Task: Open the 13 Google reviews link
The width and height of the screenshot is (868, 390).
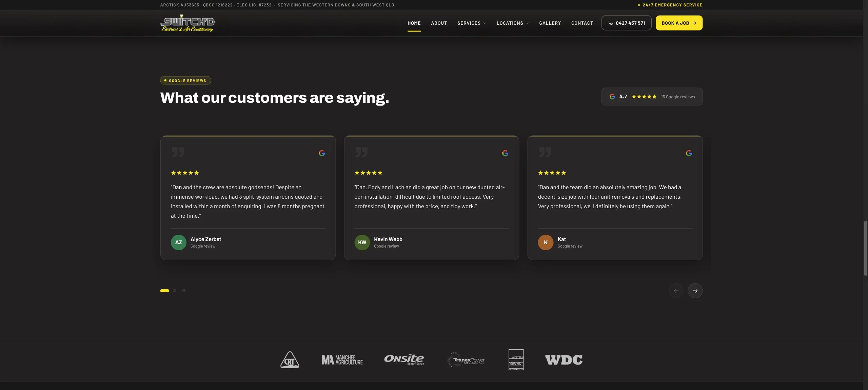Action: [x=678, y=97]
